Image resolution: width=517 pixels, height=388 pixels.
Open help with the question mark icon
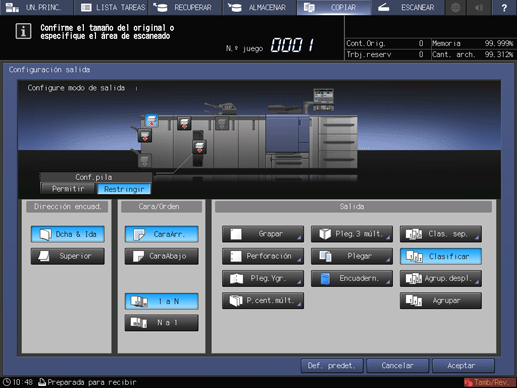click(504, 7)
